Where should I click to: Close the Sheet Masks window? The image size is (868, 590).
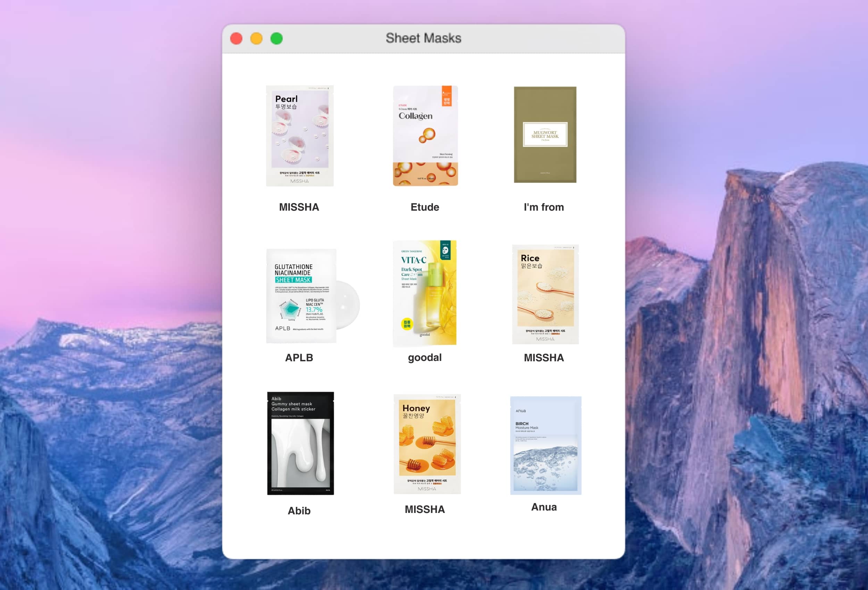pyautogui.click(x=236, y=39)
